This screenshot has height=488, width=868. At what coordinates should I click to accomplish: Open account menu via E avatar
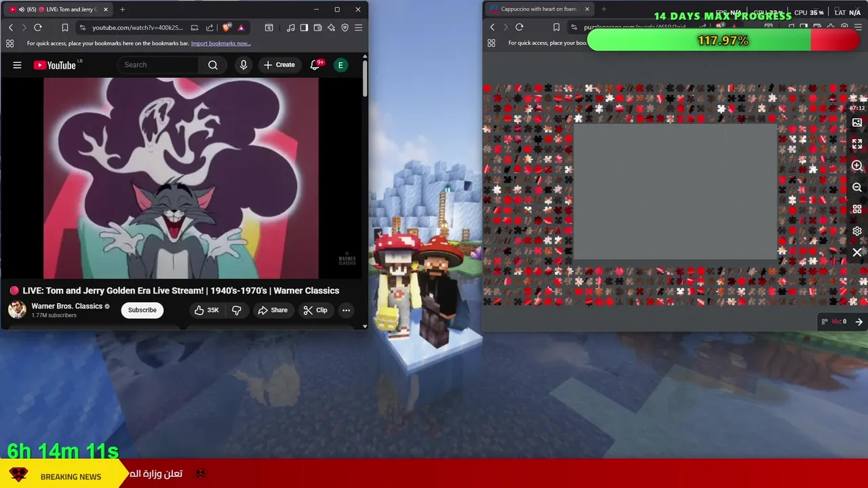pyautogui.click(x=341, y=65)
